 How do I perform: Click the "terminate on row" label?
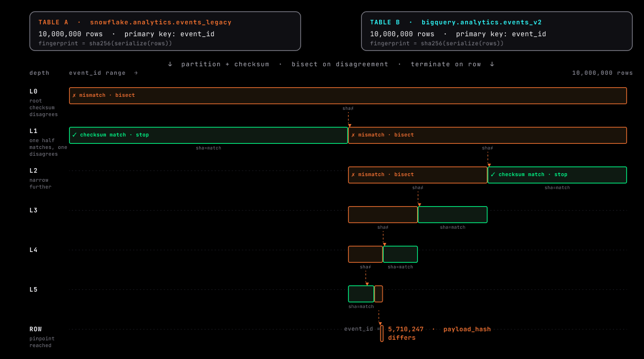[x=445, y=64]
